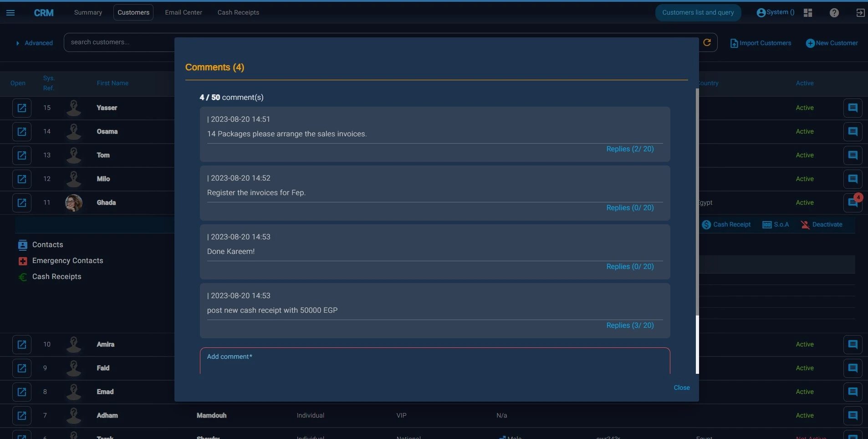
Task: Click Ghada's profile photo avatar
Action: click(74, 203)
